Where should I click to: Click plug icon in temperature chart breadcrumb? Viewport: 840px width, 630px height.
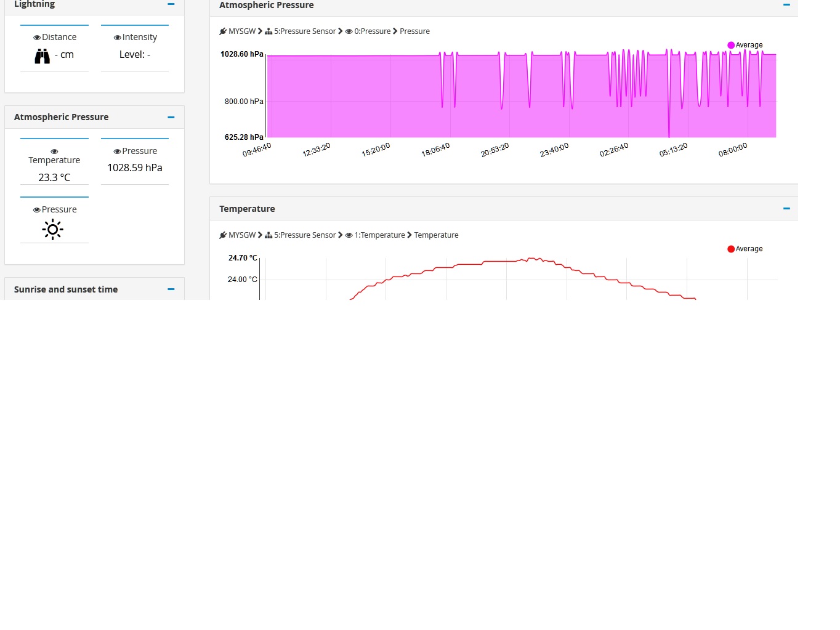coord(223,235)
